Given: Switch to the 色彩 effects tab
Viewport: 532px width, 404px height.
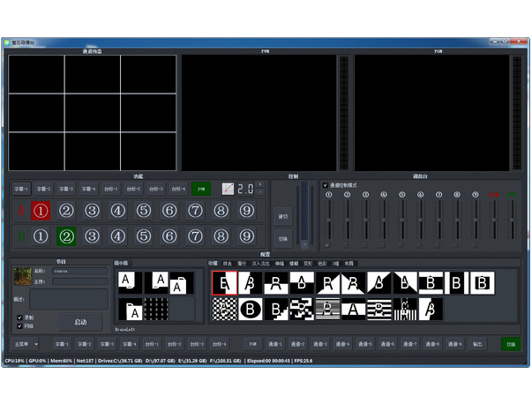Looking at the screenshot, I should coord(321,263).
